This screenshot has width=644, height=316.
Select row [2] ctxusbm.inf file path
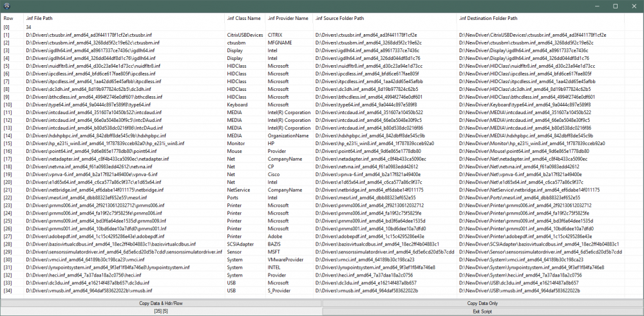[x=93, y=43]
